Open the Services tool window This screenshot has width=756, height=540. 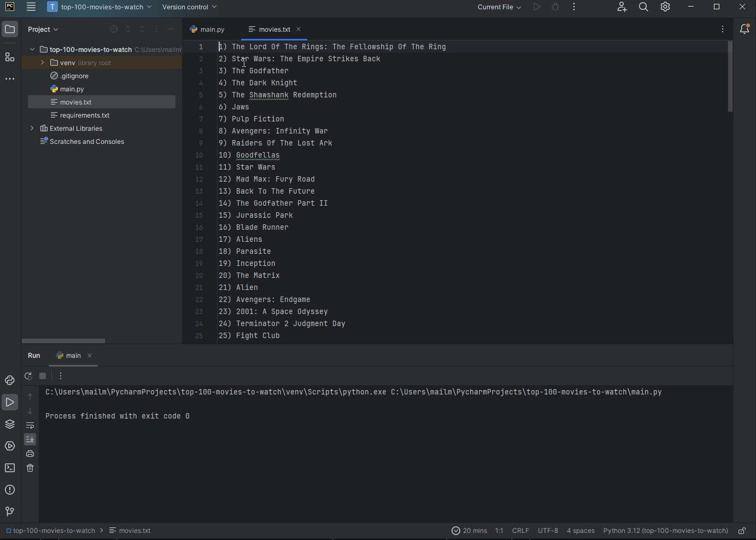10,446
